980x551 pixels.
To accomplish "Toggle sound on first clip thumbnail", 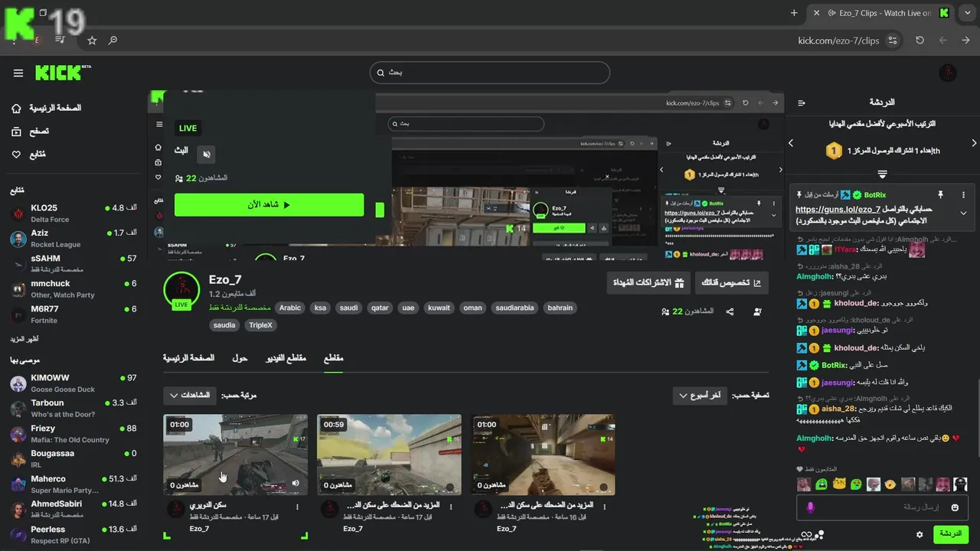I will [x=296, y=483].
